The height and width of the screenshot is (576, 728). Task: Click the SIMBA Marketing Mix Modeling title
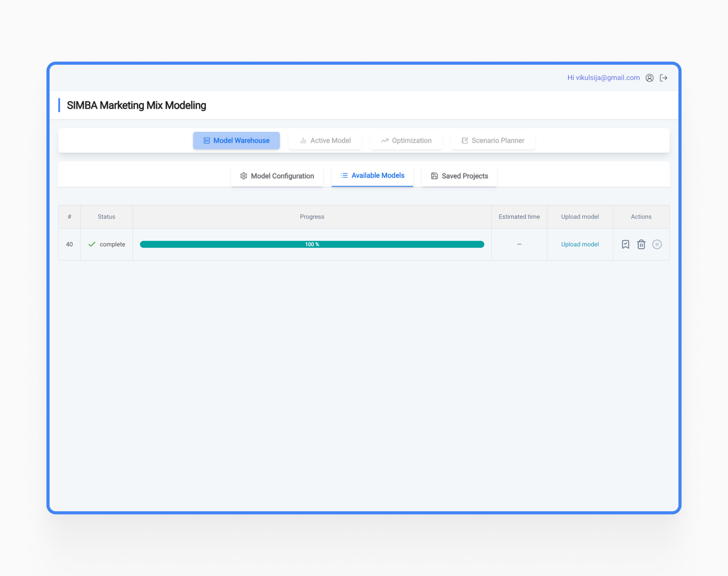pos(136,105)
